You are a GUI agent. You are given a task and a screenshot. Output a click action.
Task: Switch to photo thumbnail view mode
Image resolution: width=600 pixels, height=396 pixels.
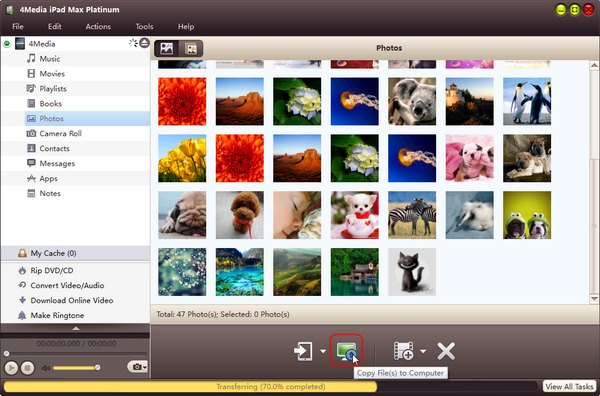tap(166, 48)
